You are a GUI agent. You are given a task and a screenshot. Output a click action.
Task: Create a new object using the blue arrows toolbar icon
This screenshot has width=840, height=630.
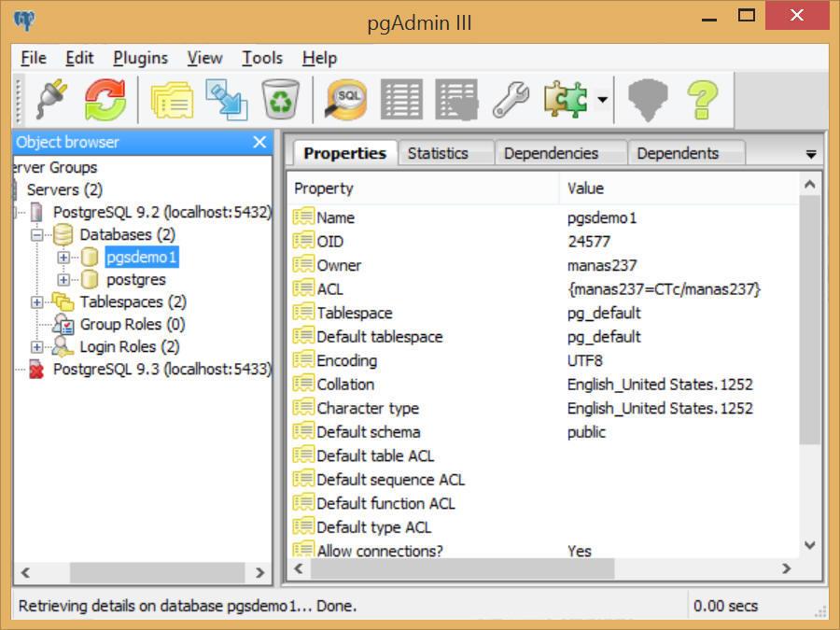(226, 99)
